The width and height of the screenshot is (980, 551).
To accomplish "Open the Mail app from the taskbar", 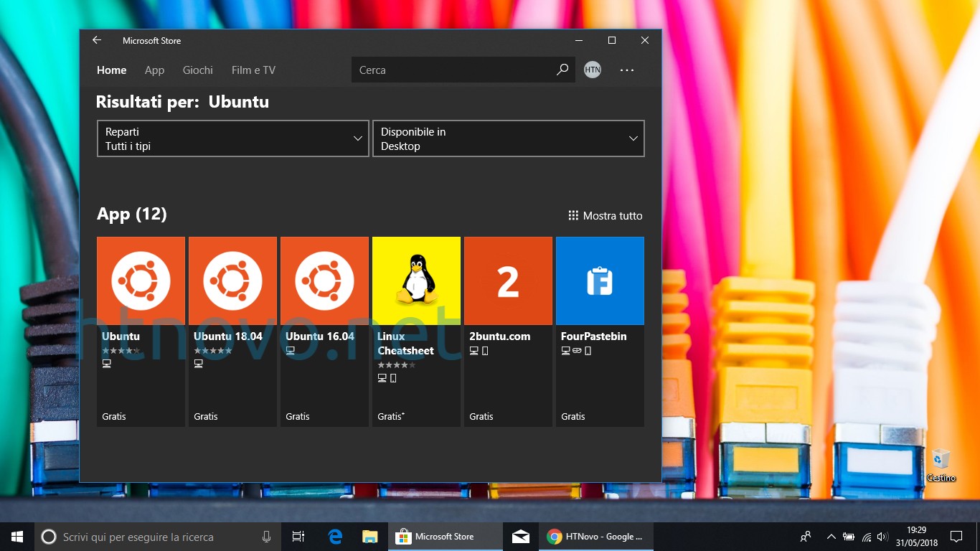I will (521, 537).
